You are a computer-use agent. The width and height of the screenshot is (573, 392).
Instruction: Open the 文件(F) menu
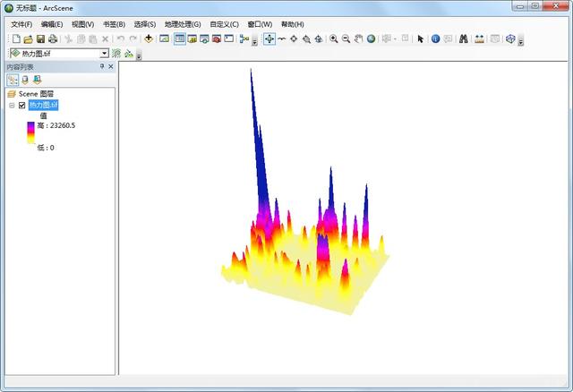coord(21,24)
